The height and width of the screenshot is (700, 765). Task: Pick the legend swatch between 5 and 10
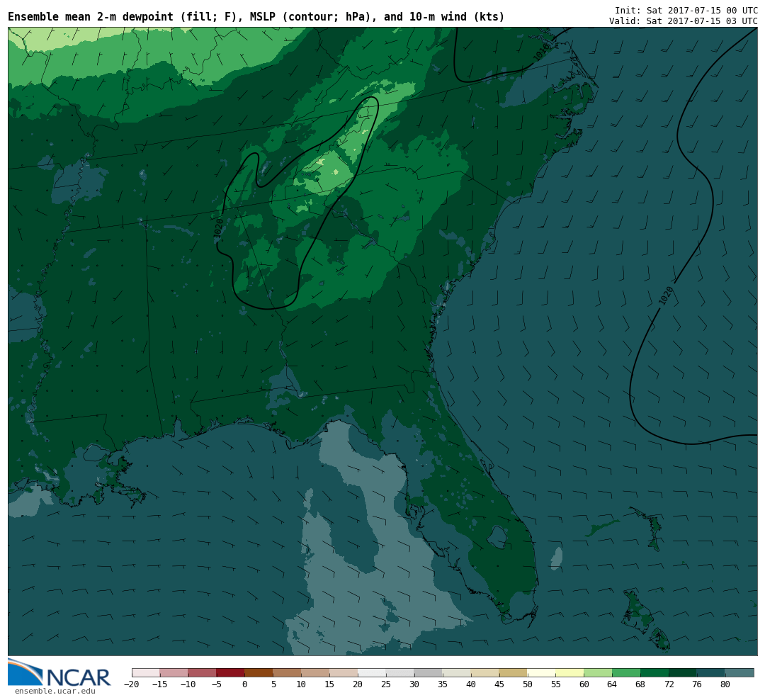click(288, 672)
